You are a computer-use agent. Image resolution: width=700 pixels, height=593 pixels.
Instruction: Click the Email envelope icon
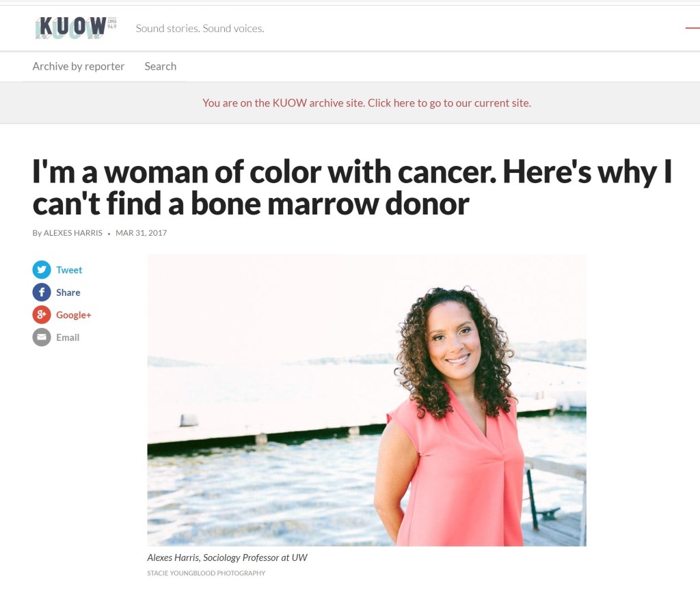tap(42, 337)
